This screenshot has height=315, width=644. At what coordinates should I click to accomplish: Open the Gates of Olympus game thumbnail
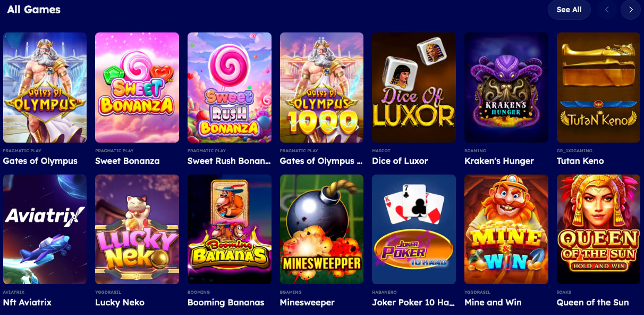(x=45, y=88)
